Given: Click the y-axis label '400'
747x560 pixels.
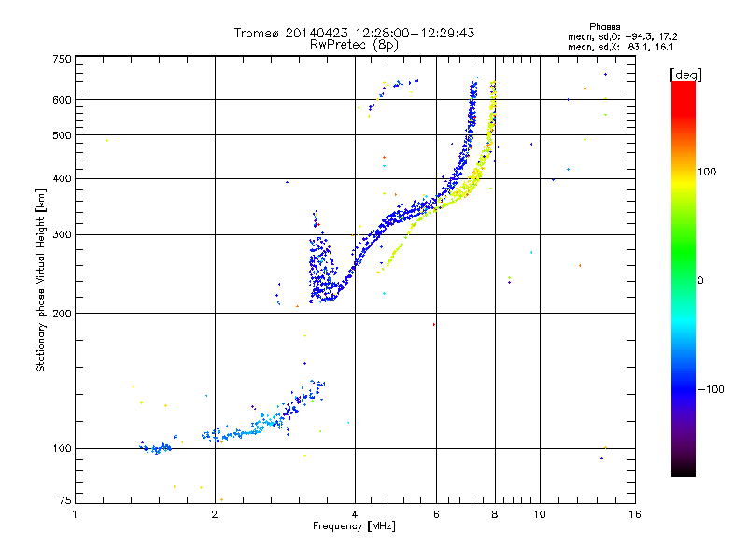Looking at the screenshot, I should (x=62, y=178).
